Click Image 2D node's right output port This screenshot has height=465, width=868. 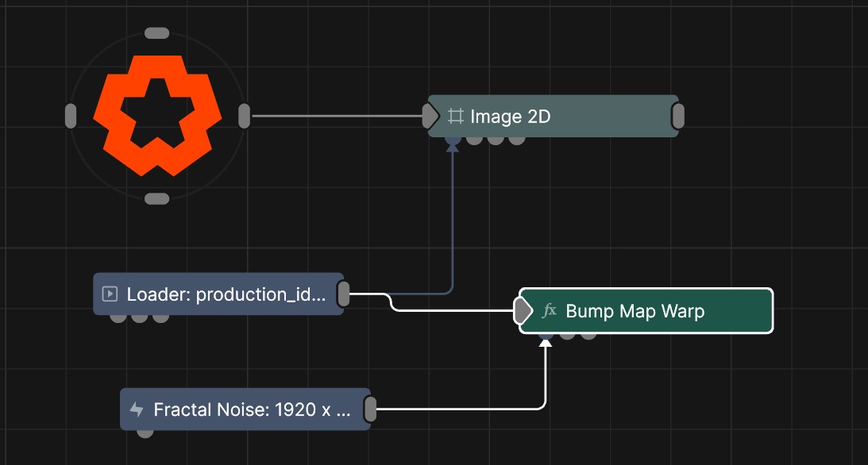tap(678, 117)
